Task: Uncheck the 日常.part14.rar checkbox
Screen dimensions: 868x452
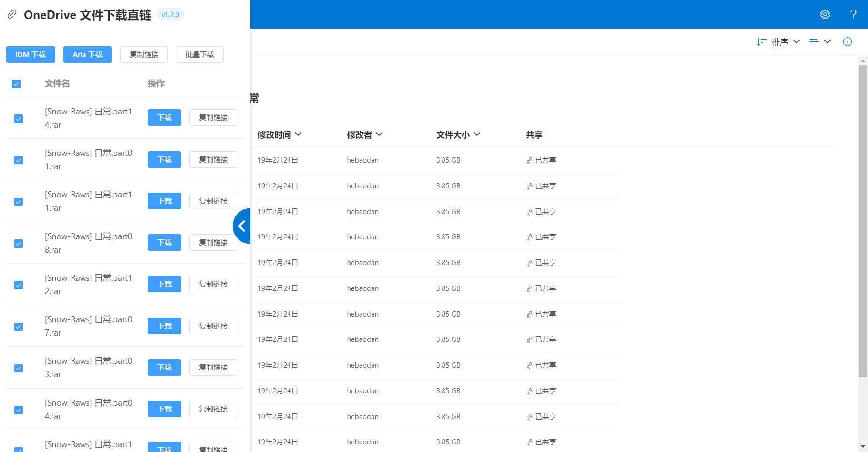Action: point(19,119)
